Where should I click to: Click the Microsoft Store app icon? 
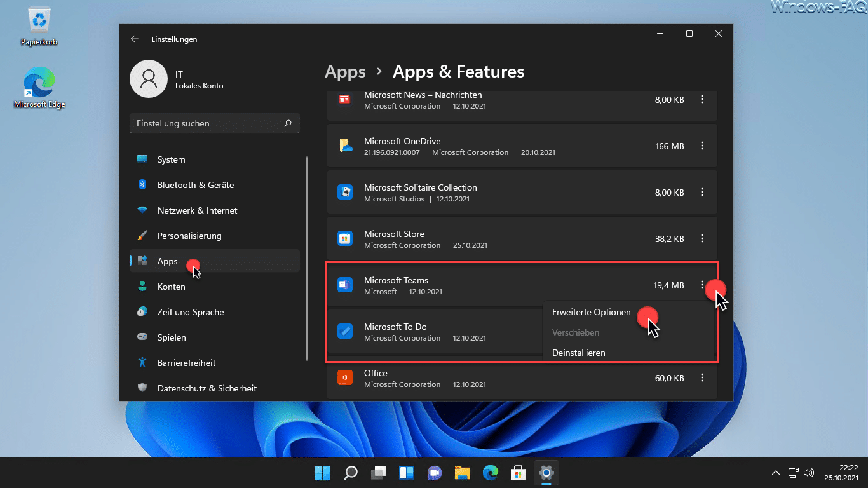point(344,239)
